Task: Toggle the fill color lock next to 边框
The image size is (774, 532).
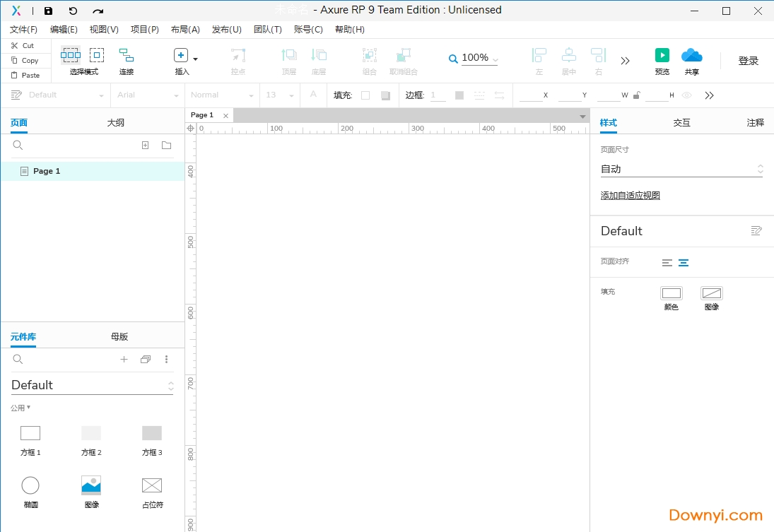Action: pyautogui.click(x=635, y=95)
